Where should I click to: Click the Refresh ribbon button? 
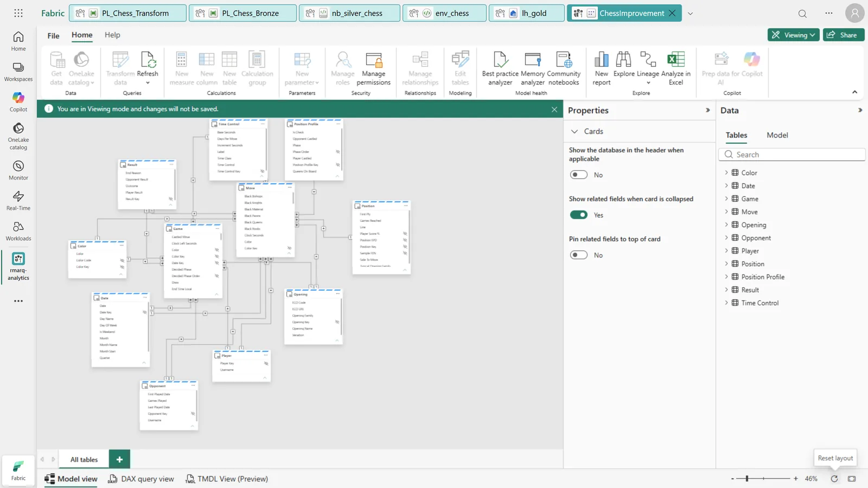point(148,68)
